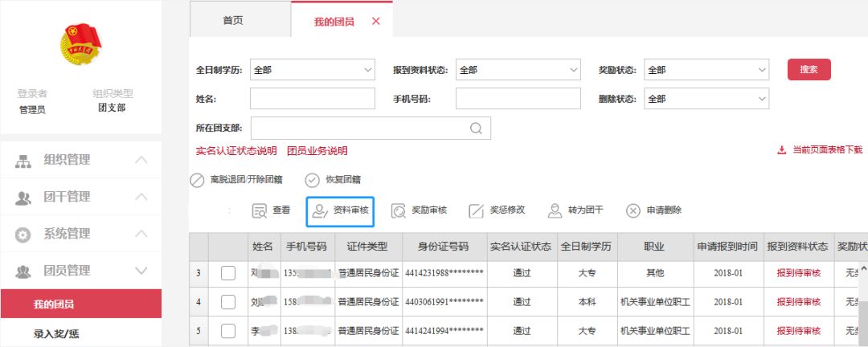
Task: Collapse the 团员管理 menu chevron
Action: (141, 271)
